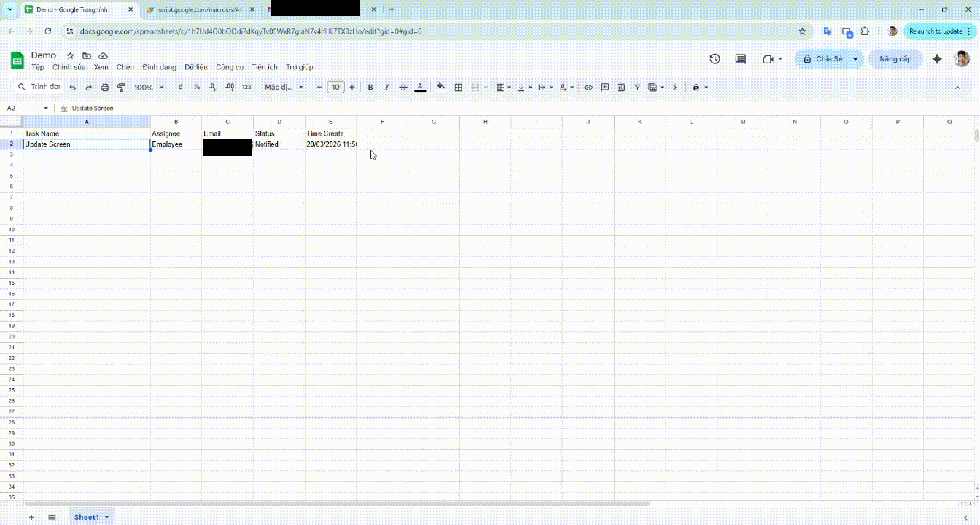Click the Nâng cấp button
This screenshot has height=525, width=980.
pos(895,58)
